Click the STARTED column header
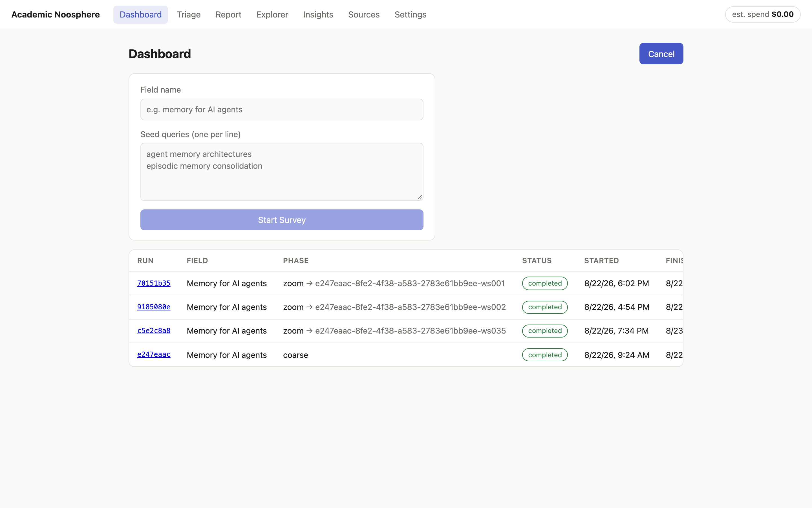 pyautogui.click(x=602, y=261)
